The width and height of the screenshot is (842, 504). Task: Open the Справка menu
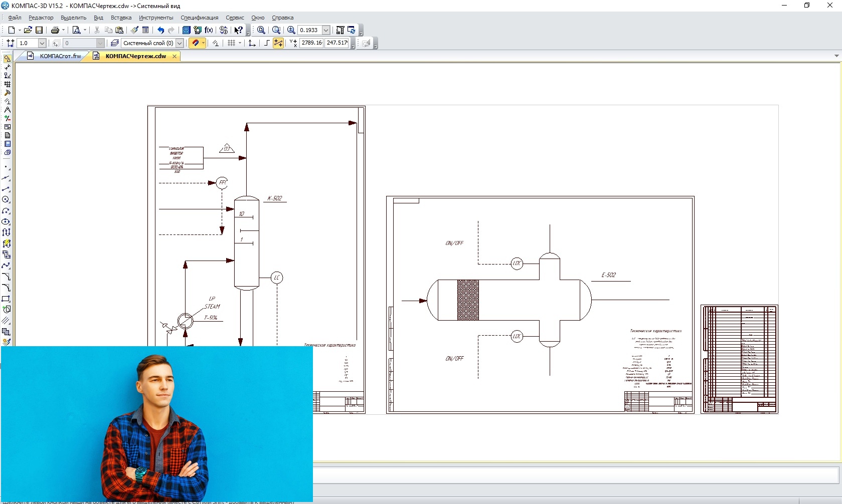click(x=283, y=18)
